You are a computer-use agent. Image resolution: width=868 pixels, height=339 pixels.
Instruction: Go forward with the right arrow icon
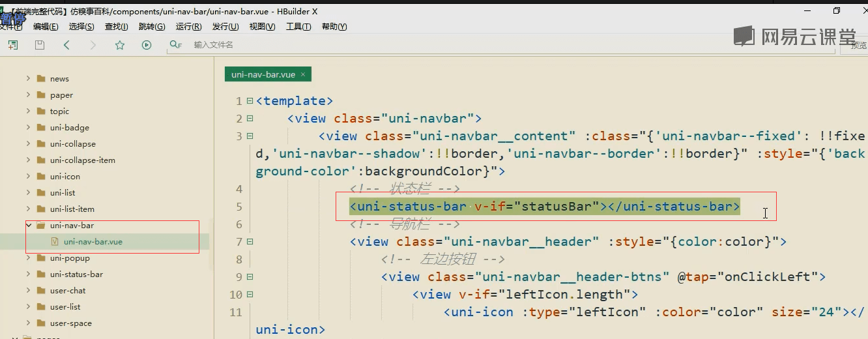(93, 45)
